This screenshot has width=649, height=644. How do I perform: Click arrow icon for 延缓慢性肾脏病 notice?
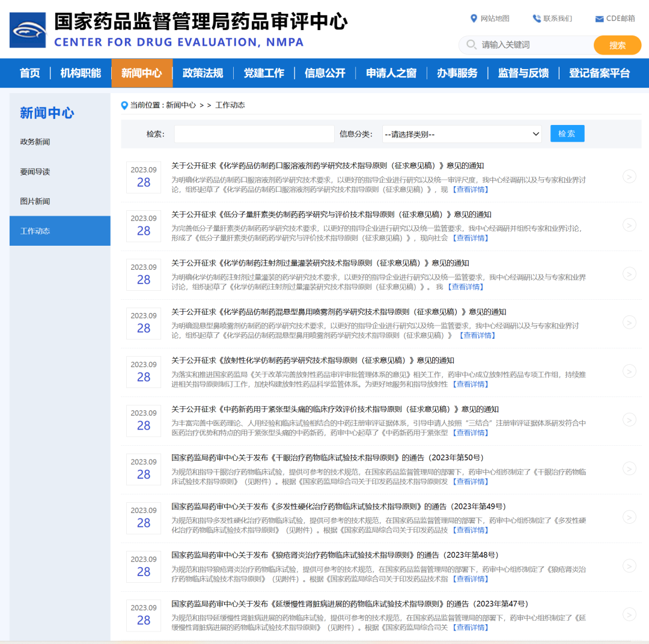point(629,615)
